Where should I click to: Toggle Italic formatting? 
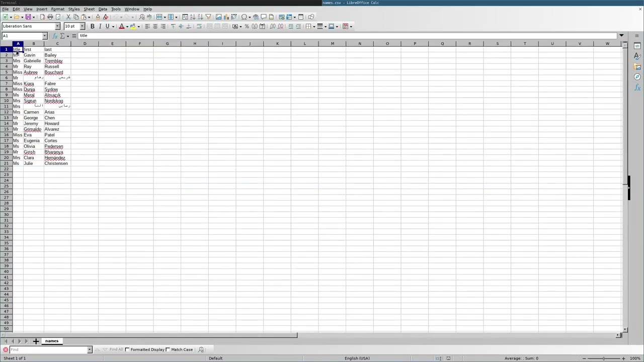[x=100, y=26]
